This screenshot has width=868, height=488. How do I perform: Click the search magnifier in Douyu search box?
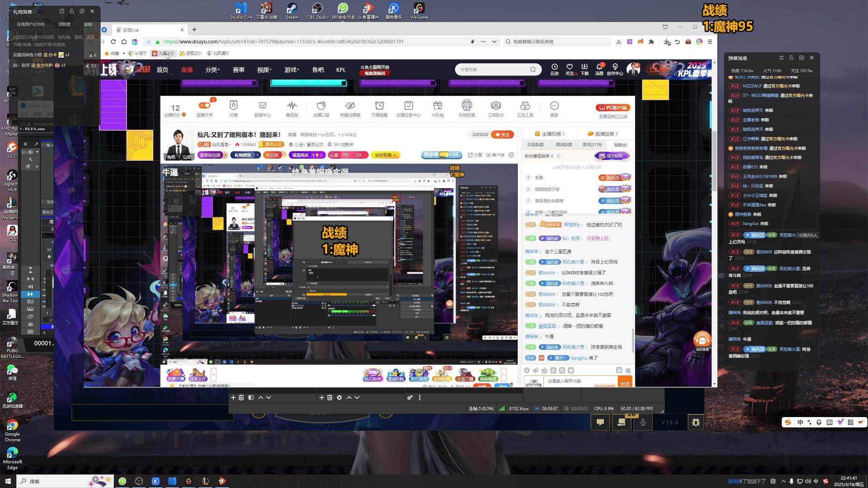(x=533, y=70)
